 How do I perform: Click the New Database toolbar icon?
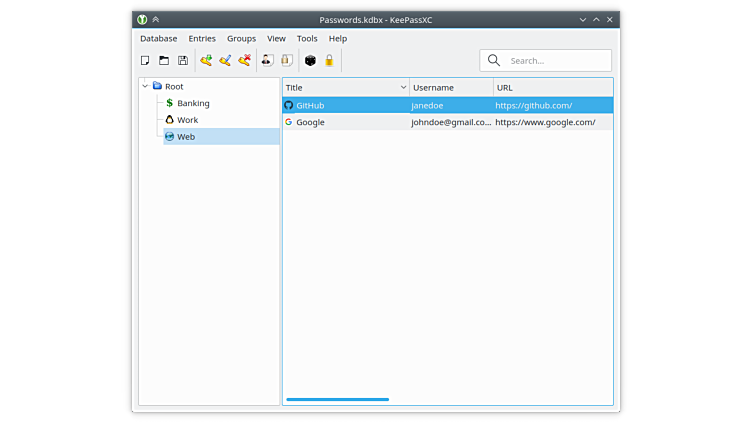click(x=145, y=61)
